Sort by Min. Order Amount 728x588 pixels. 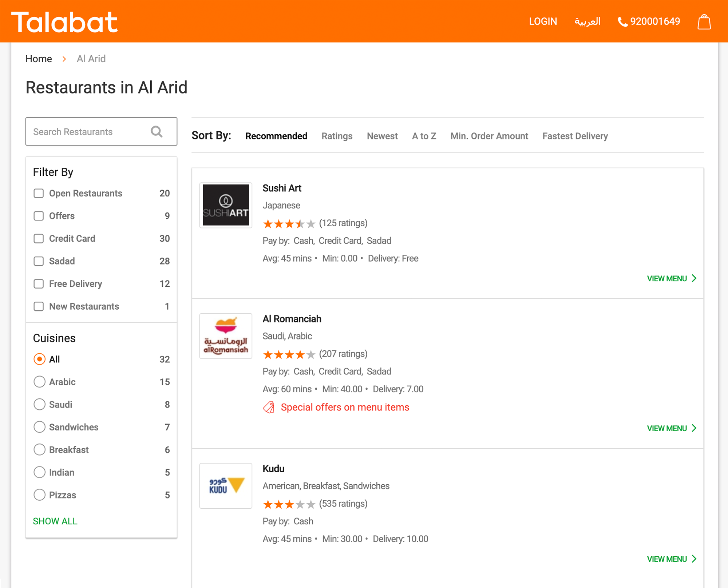pos(489,136)
